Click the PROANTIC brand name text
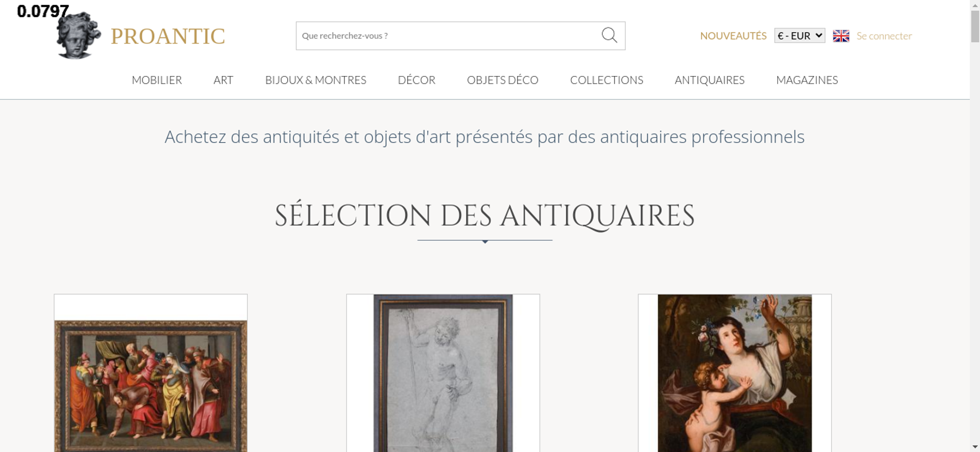This screenshot has width=980, height=452. click(168, 36)
